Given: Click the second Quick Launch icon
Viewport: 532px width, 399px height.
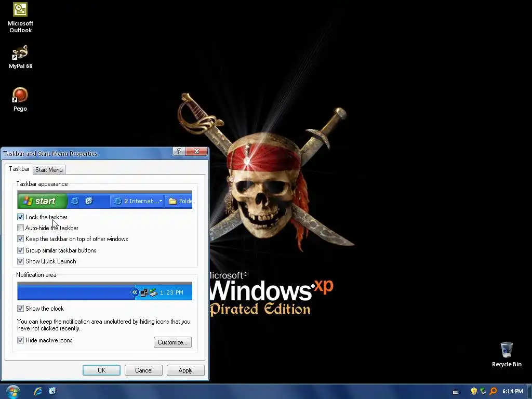Looking at the screenshot, I should click(52, 391).
